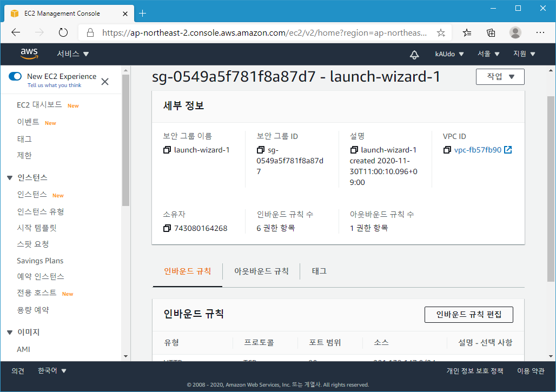Open 용량 예약 in sidebar
The width and height of the screenshot is (556, 392).
pos(33,310)
